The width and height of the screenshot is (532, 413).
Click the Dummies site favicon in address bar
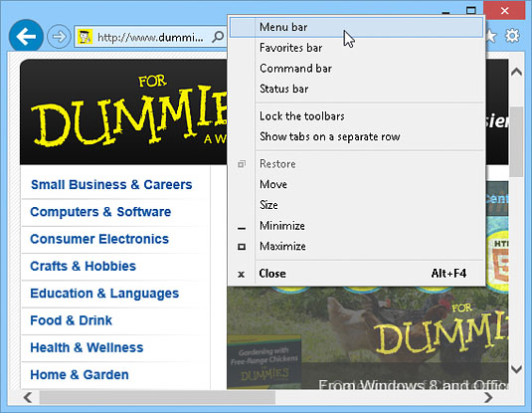[x=85, y=37]
